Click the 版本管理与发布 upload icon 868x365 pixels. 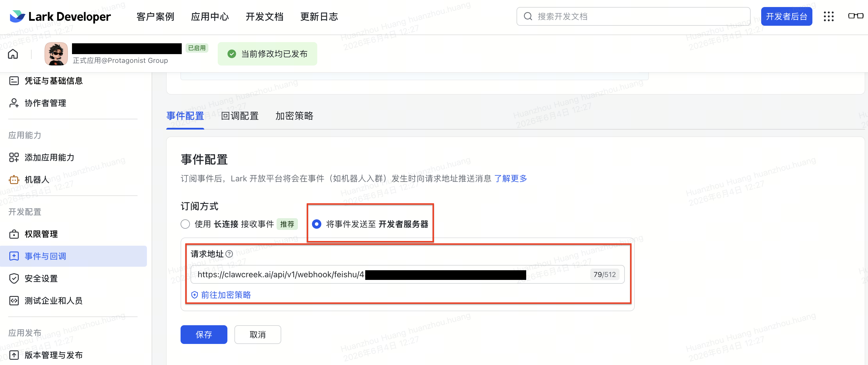tap(14, 355)
